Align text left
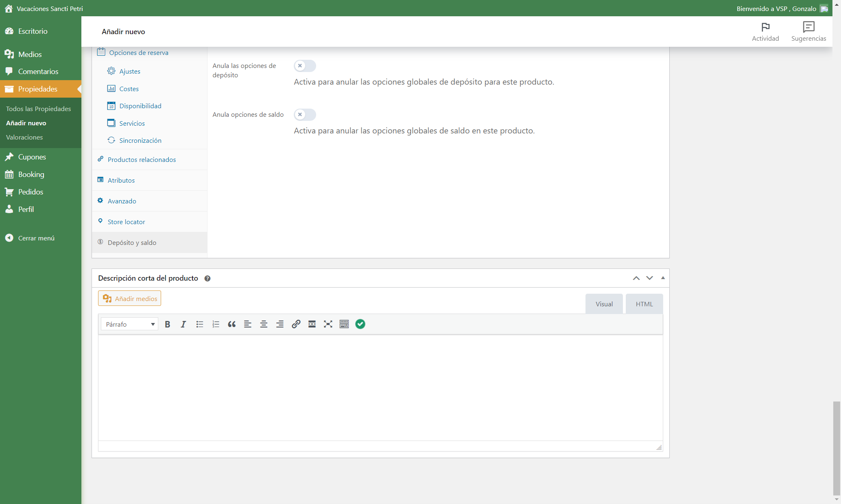The width and height of the screenshot is (841, 504). click(247, 324)
